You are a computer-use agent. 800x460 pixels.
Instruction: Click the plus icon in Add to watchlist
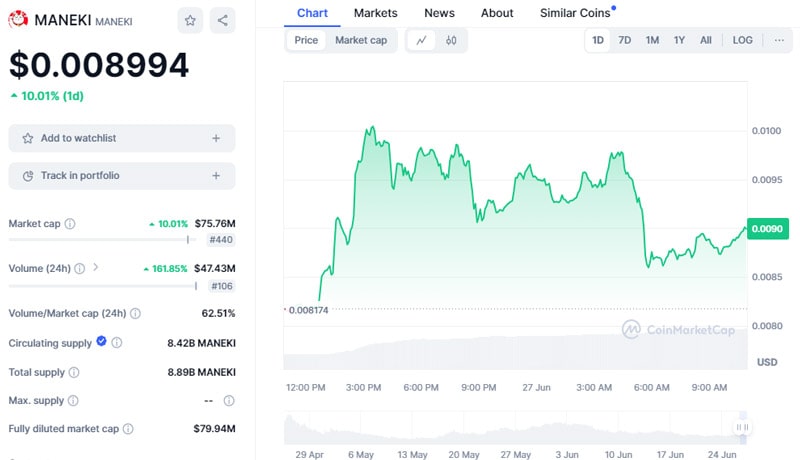pos(216,138)
